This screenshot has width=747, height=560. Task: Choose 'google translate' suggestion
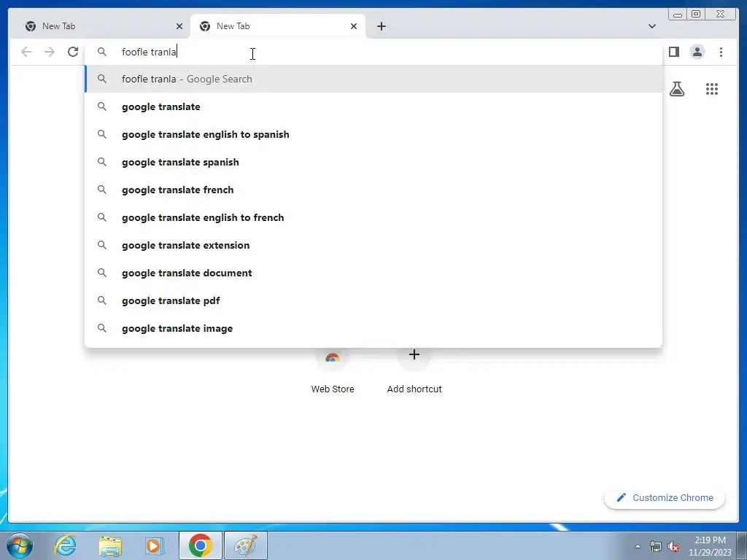pyautogui.click(x=373, y=106)
